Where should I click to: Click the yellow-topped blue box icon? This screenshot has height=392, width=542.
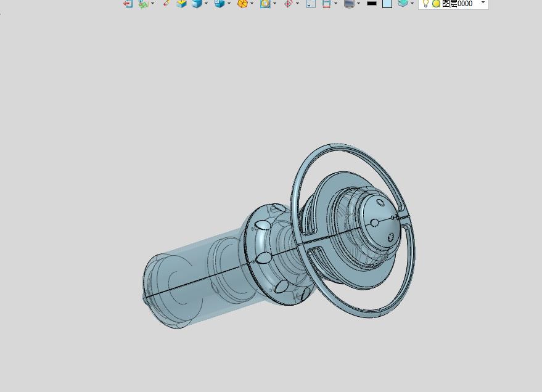coord(181,4)
